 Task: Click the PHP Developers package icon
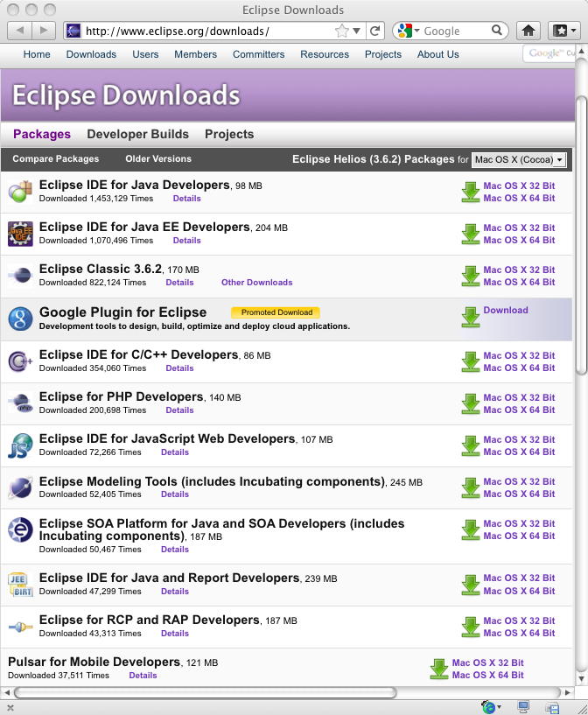click(x=21, y=403)
